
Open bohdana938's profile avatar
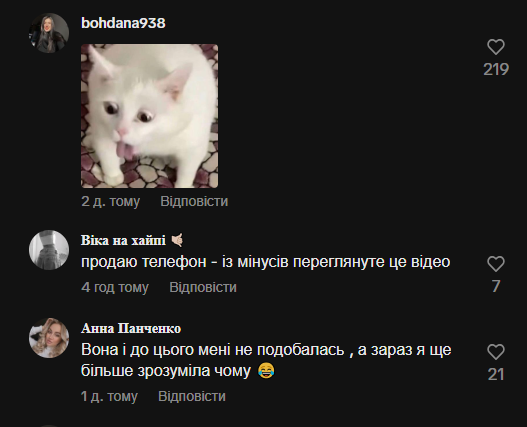[x=49, y=33]
